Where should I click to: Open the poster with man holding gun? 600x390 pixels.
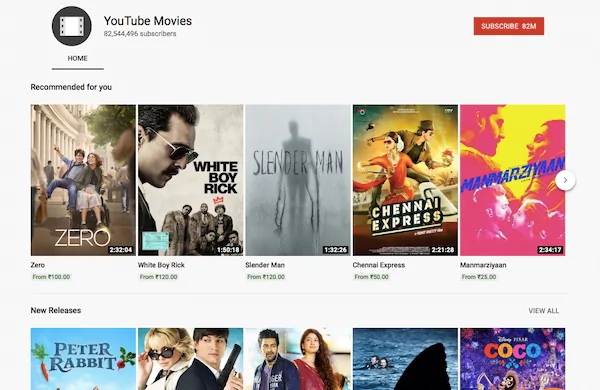pyautogui.click(x=191, y=359)
